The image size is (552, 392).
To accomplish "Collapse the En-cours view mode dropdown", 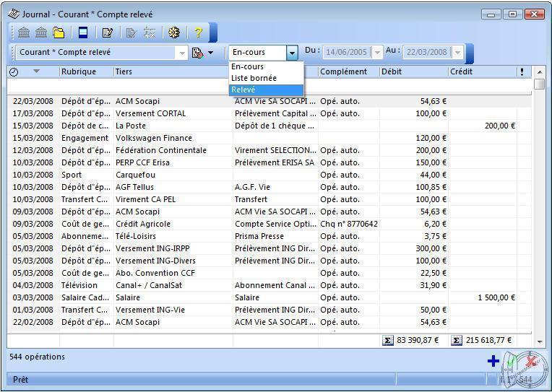I will pos(292,53).
